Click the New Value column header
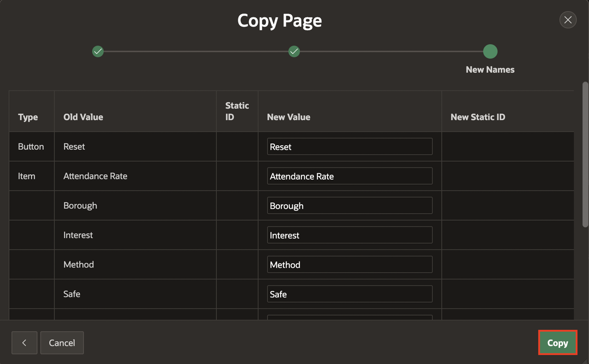This screenshot has width=589, height=364. [x=289, y=117]
